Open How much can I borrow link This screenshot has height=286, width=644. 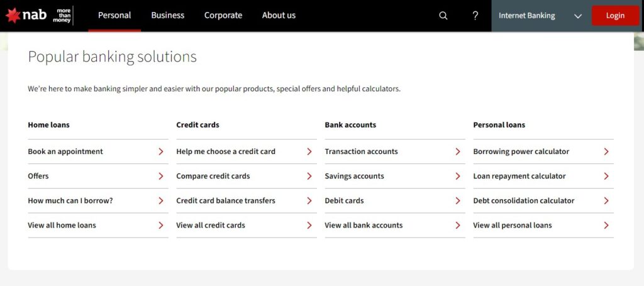coord(70,201)
